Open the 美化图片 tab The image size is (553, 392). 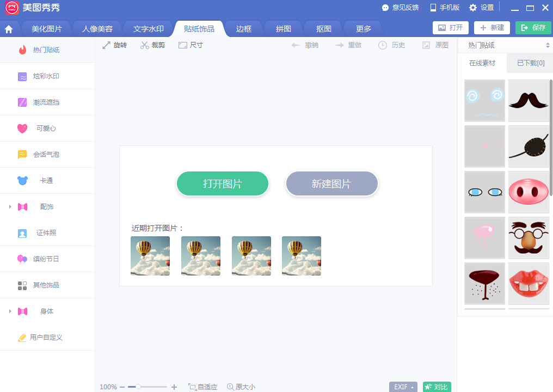47,29
